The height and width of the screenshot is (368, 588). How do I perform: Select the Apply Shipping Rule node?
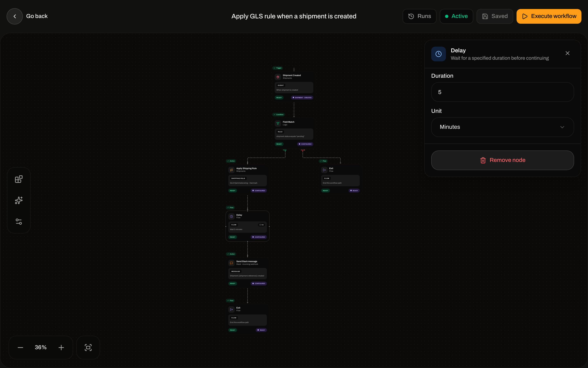[247, 179]
